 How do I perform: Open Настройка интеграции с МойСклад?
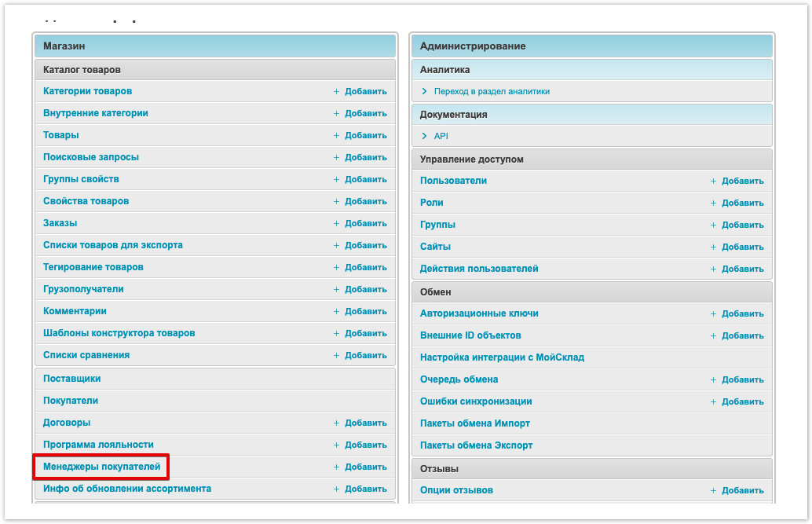click(502, 357)
